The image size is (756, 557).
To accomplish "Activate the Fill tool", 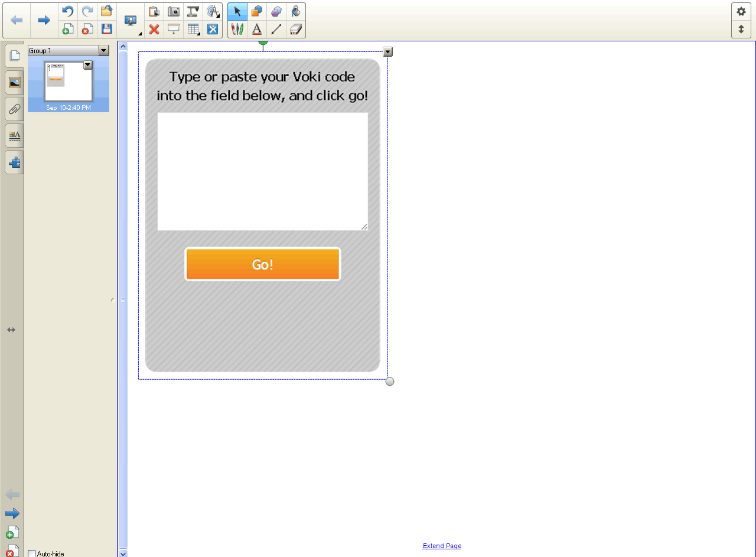I will (x=295, y=11).
